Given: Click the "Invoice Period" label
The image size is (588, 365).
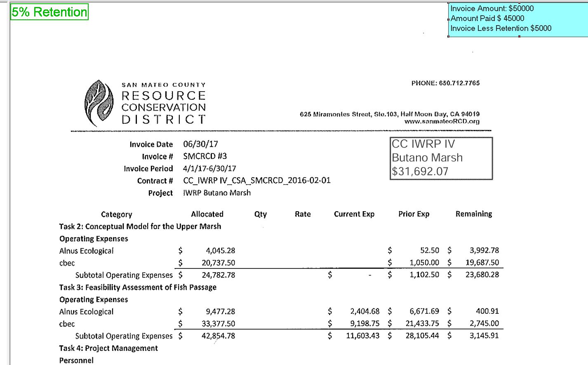Looking at the screenshot, I should [x=148, y=169].
